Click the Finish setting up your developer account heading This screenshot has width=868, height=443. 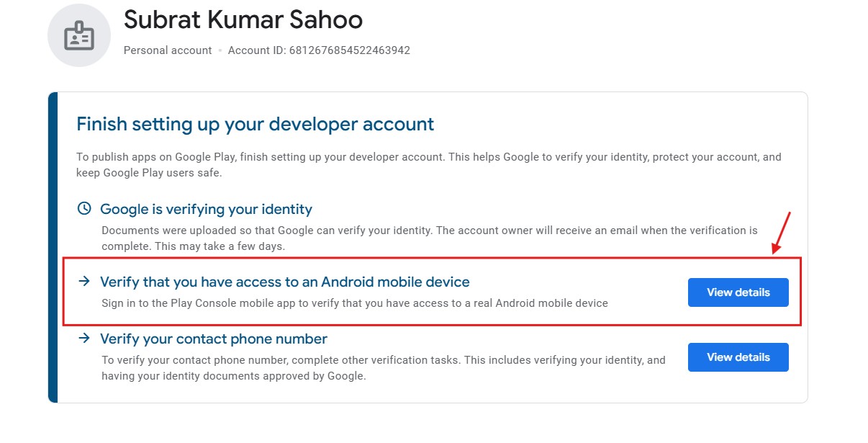click(255, 124)
